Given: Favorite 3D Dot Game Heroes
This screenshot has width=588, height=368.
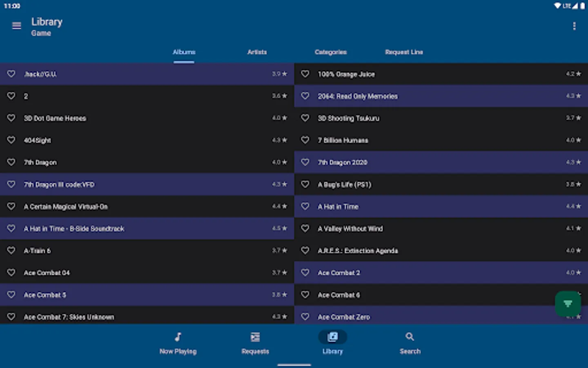Looking at the screenshot, I should point(11,118).
